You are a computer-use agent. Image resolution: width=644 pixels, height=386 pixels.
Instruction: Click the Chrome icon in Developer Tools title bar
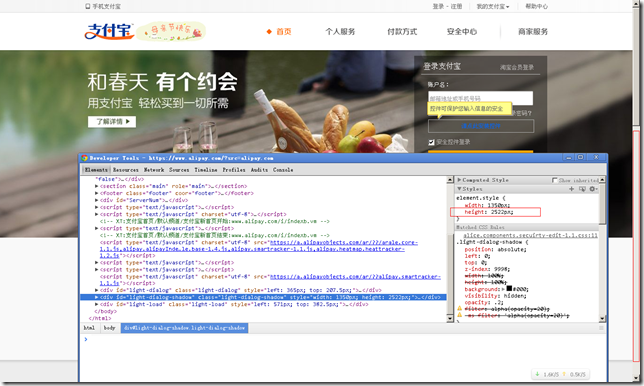[x=85, y=158]
